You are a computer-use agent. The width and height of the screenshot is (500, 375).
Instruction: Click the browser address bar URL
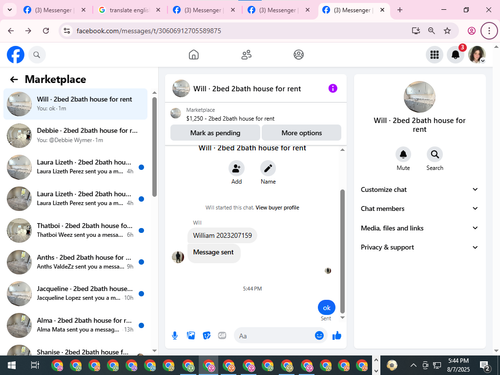(149, 31)
